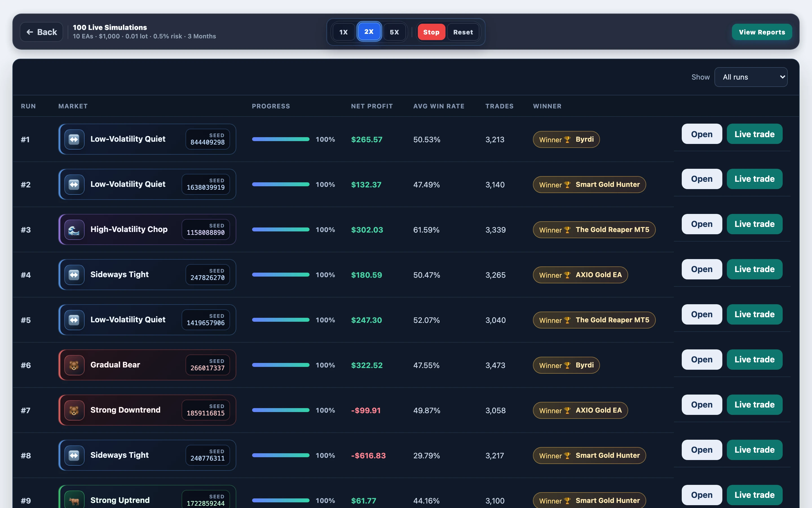Image resolution: width=812 pixels, height=508 pixels.
Task: Go back using the Back button
Action: click(x=42, y=32)
